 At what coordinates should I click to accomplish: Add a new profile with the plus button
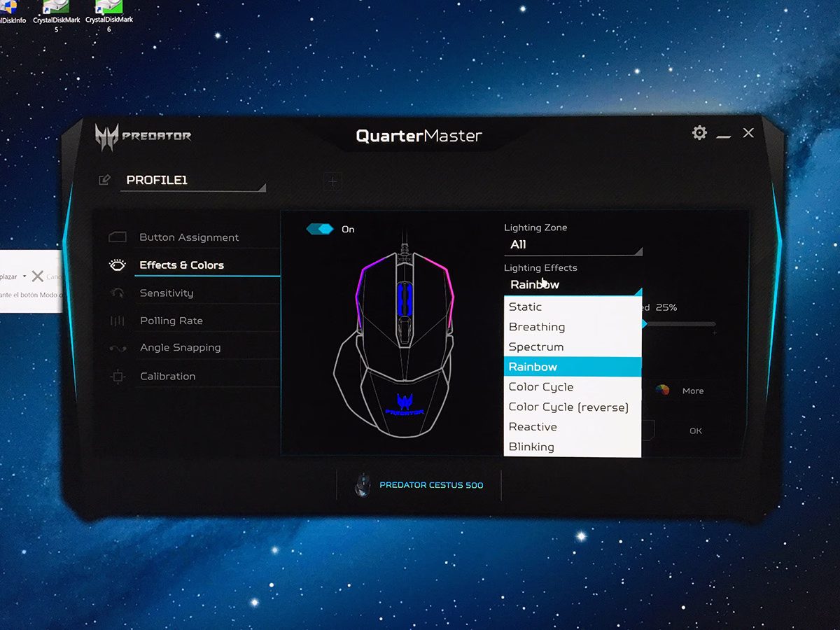point(332,181)
